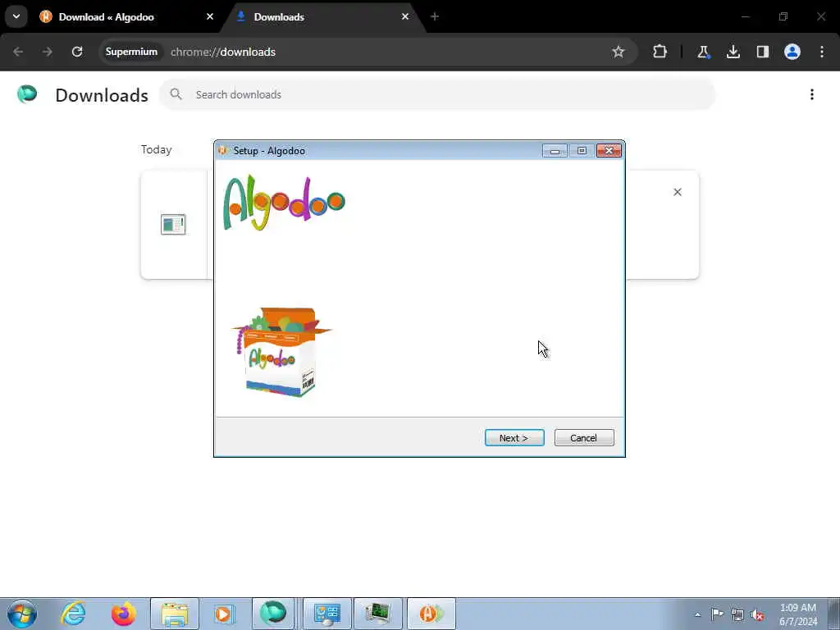840x630 pixels.
Task: Open the browser three-dot menu
Action: pyautogui.click(x=822, y=52)
